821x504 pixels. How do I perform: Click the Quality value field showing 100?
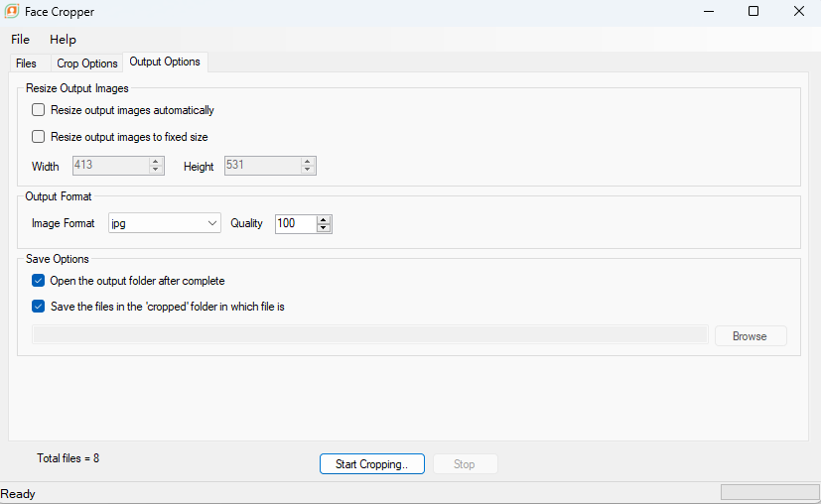296,223
